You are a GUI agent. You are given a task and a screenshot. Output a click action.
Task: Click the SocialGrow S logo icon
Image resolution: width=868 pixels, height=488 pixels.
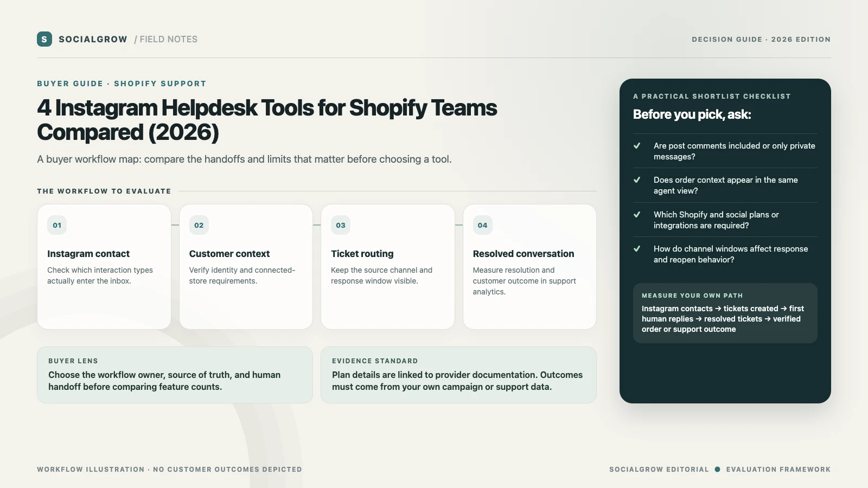pos(44,39)
